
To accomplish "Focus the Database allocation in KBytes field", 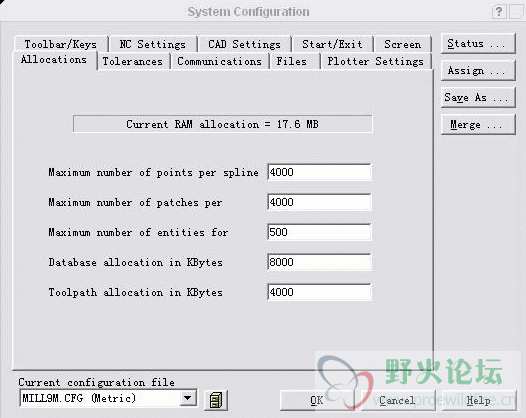I will coord(319,262).
